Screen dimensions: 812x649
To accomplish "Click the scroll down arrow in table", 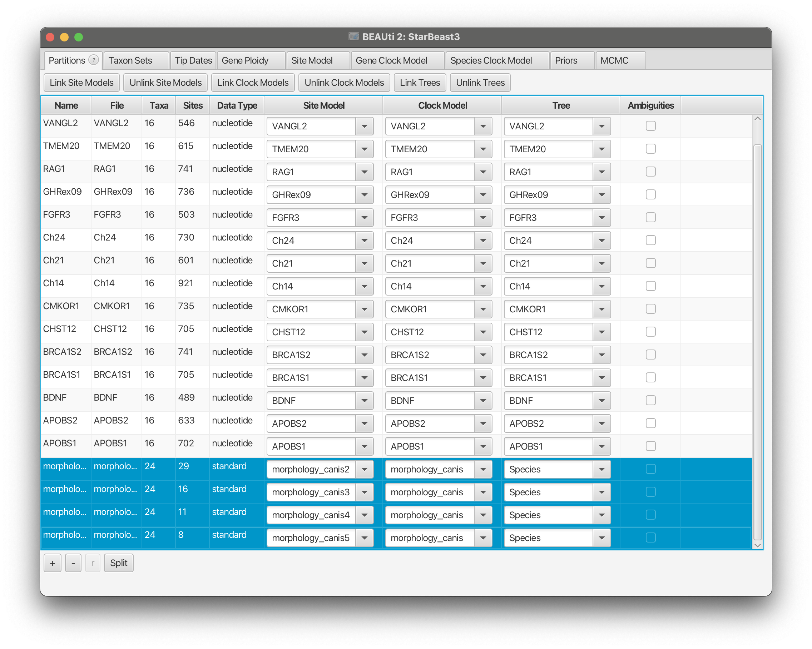I will click(757, 545).
